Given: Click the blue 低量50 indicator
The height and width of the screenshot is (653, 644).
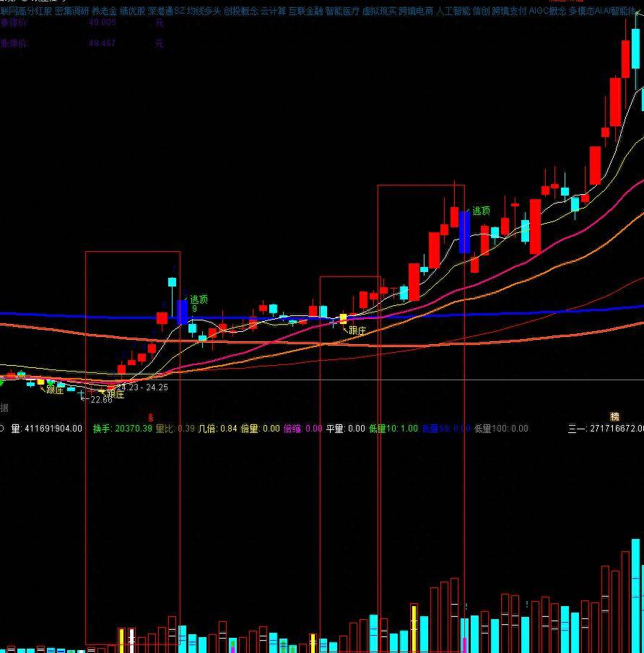Looking at the screenshot, I should pyautogui.click(x=446, y=429).
